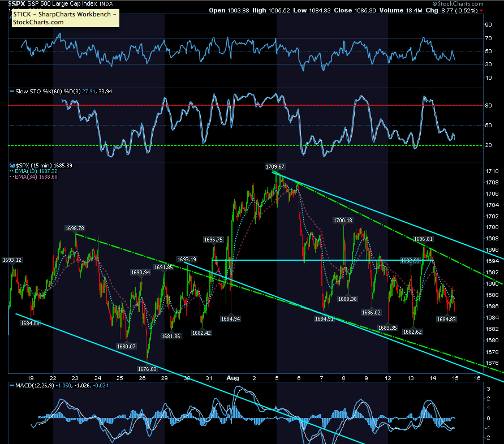
Task: Click the 1696.81 high price label
Action: point(423,239)
